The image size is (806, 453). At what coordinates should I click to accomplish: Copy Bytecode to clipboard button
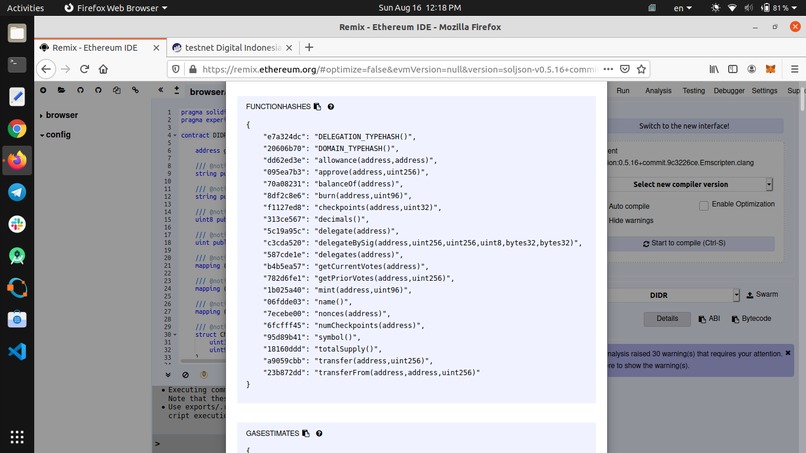click(x=751, y=319)
